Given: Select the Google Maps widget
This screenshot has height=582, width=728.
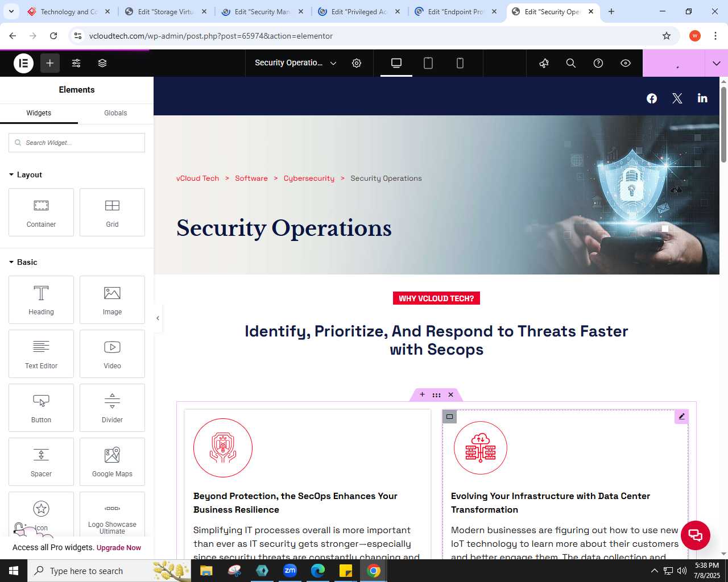Looking at the screenshot, I should (x=112, y=462).
